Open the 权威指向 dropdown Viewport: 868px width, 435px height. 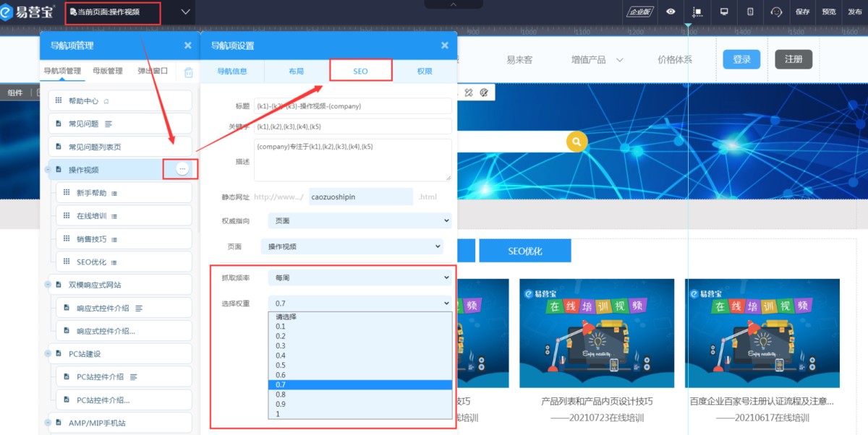(359, 220)
